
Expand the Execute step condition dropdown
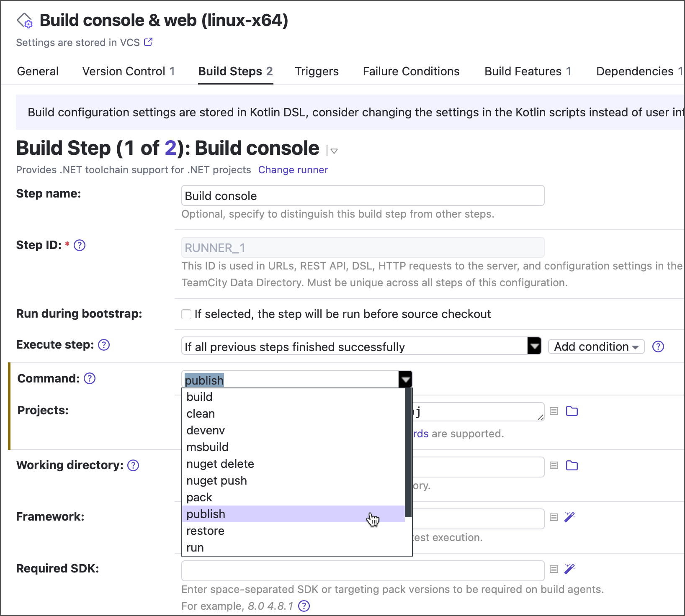pyautogui.click(x=533, y=346)
